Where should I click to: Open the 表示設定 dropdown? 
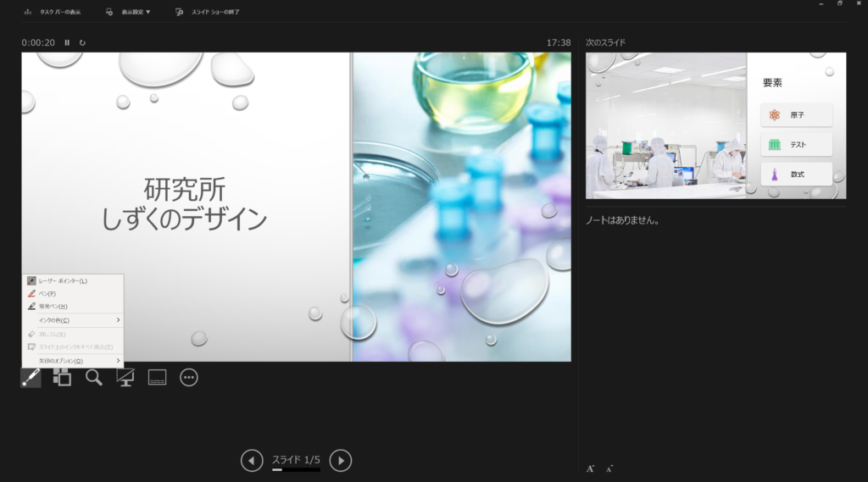pyautogui.click(x=129, y=12)
